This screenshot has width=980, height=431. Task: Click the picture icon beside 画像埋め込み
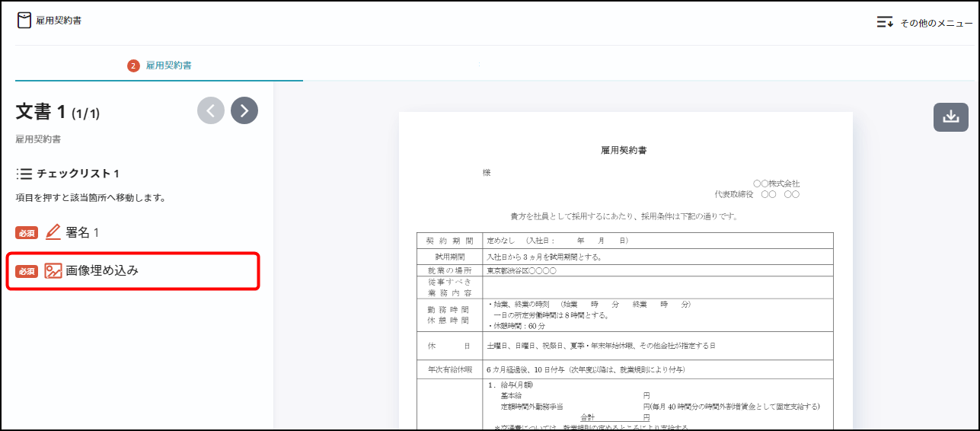[53, 270]
